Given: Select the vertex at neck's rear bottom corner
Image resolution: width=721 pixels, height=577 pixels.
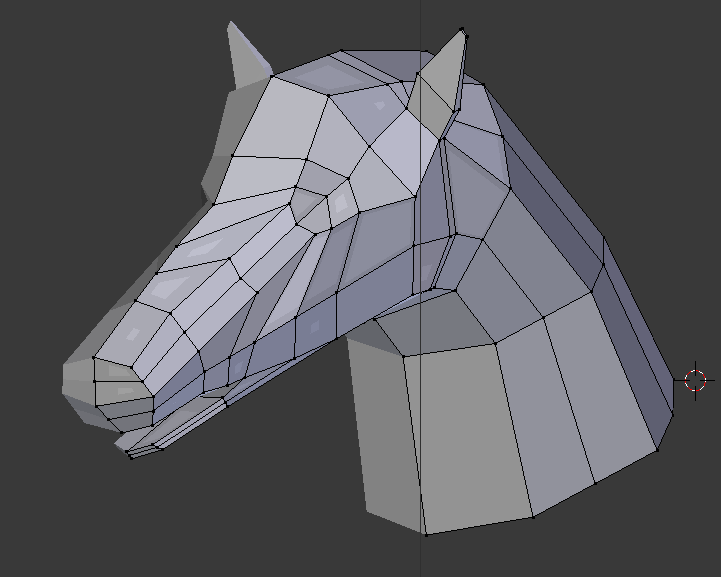Looking at the screenshot, I should point(658,450).
